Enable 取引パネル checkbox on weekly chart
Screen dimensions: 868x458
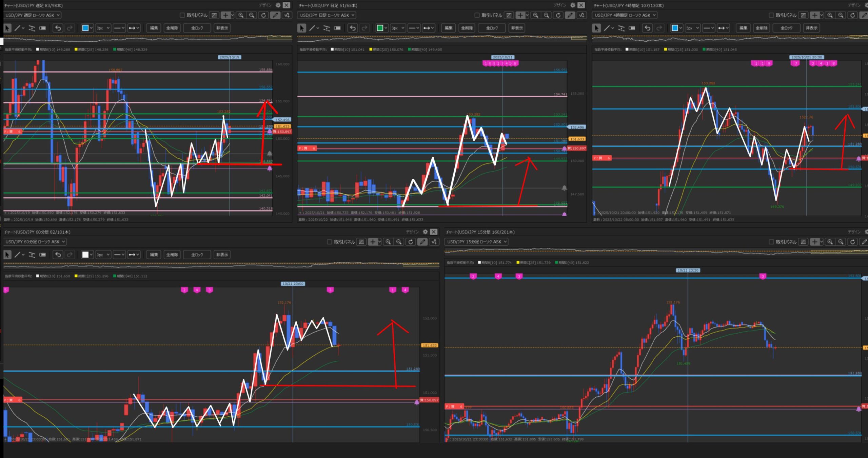click(182, 15)
